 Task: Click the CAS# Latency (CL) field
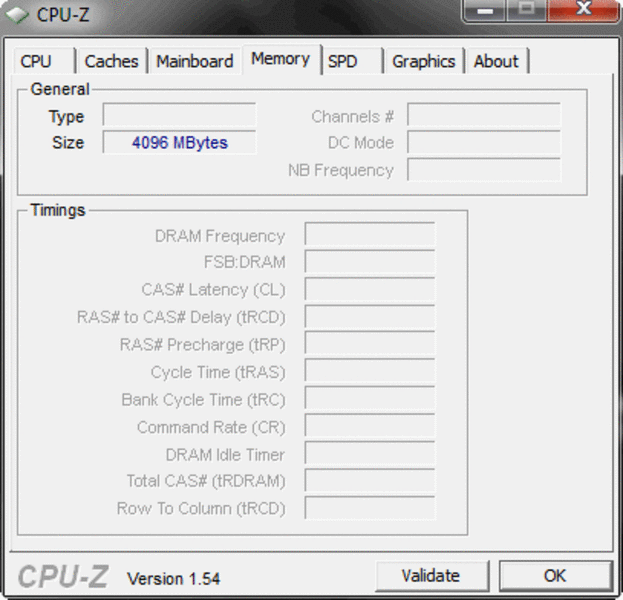pos(370,289)
